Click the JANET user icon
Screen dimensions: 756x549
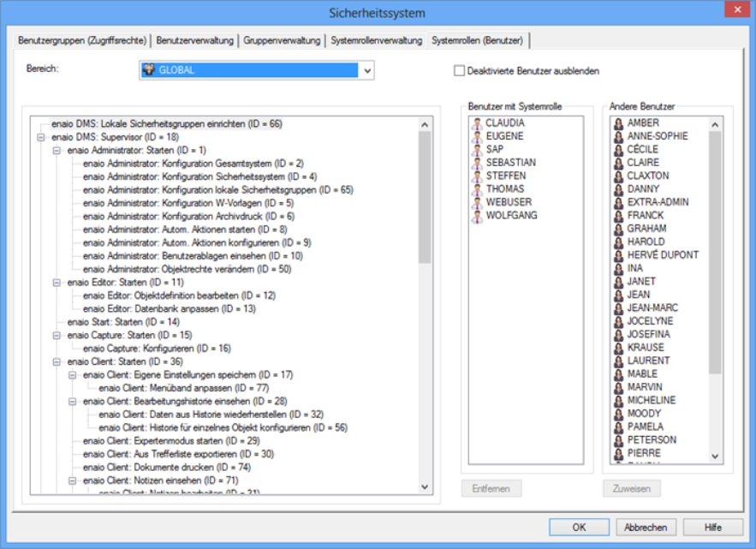pyautogui.click(x=619, y=282)
